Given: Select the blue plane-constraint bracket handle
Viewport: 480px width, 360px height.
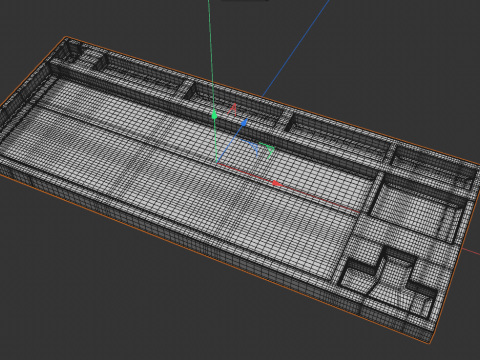Looking at the screenshot, I should [251, 147].
